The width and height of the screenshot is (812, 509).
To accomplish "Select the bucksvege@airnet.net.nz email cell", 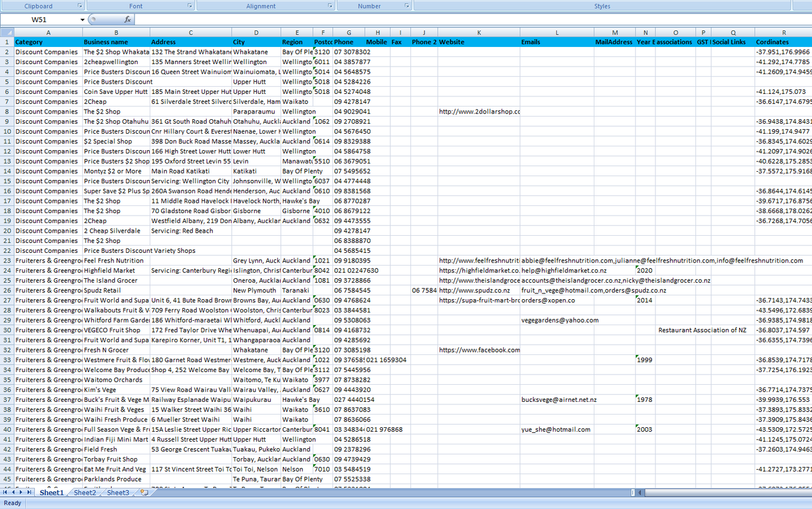I will click(558, 400).
